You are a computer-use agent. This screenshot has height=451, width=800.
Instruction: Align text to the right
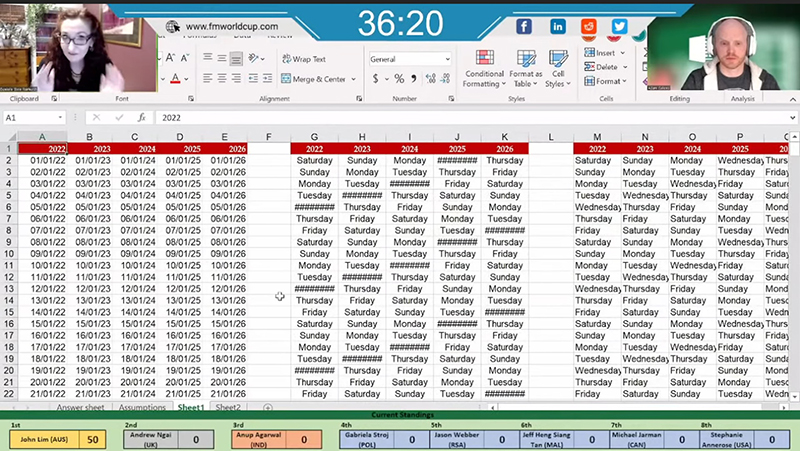pyautogui.click(x=236, y=78)
